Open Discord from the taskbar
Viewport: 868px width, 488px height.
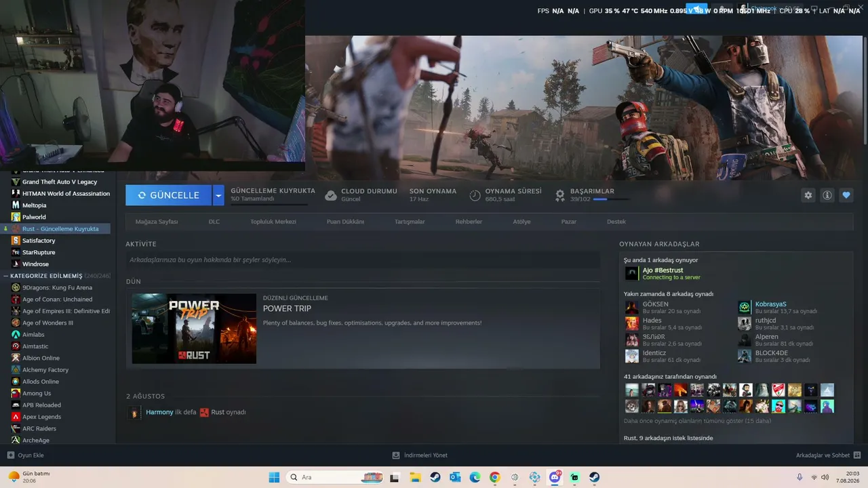click(555, 477)
